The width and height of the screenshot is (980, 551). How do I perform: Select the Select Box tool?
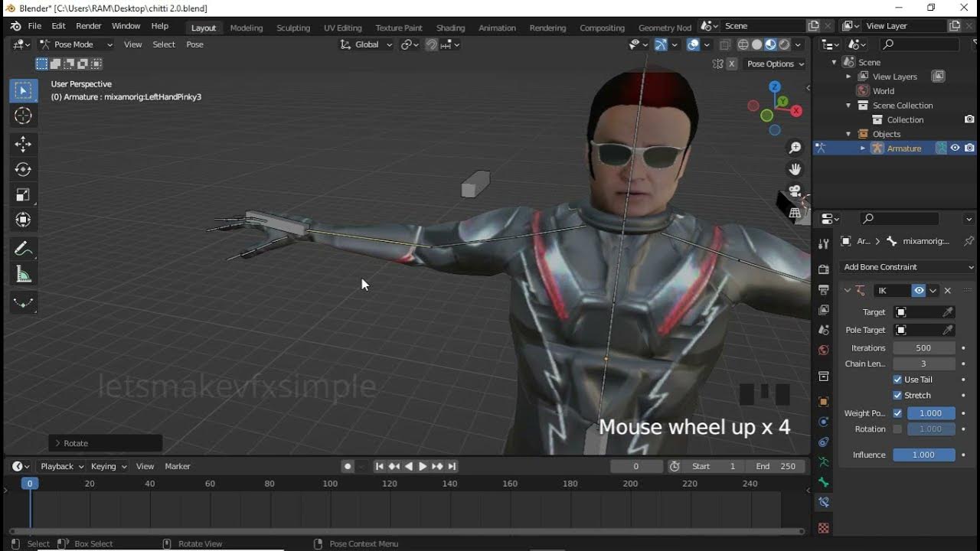coord(23,90)
